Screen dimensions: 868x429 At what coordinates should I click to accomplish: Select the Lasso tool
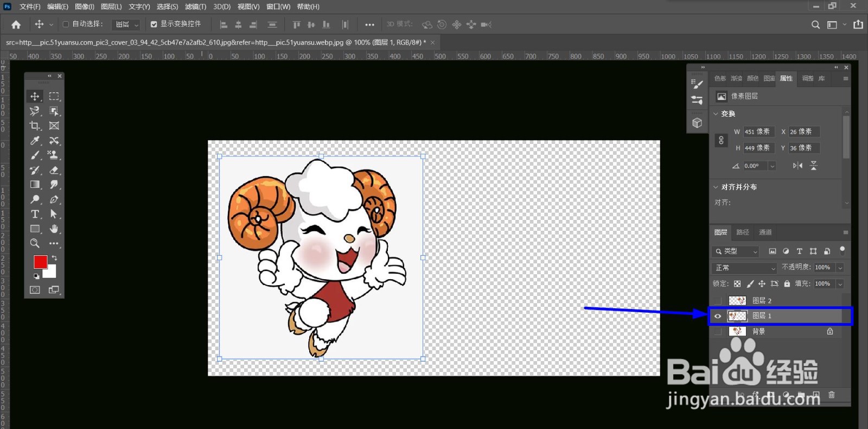point(35,111)
